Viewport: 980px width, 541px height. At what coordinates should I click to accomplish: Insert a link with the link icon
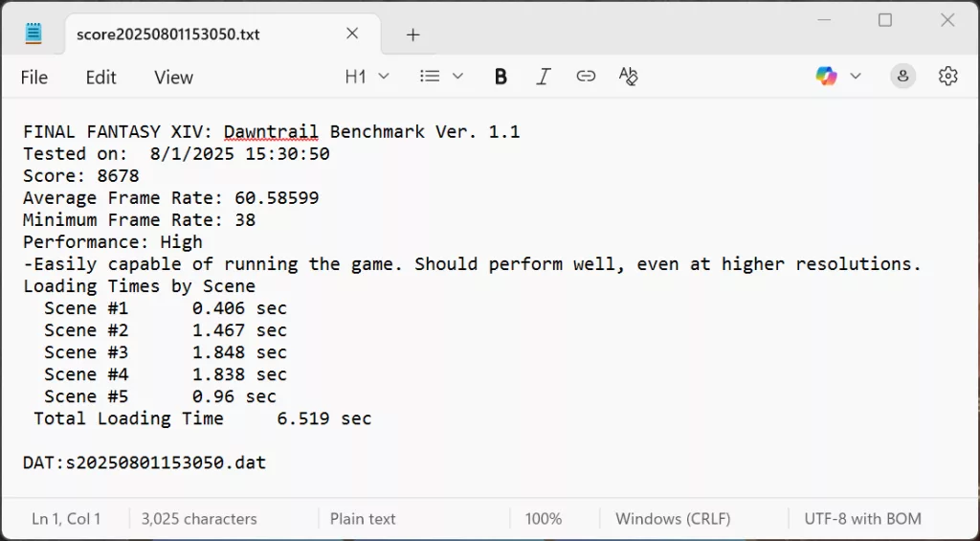click(586, 77)
